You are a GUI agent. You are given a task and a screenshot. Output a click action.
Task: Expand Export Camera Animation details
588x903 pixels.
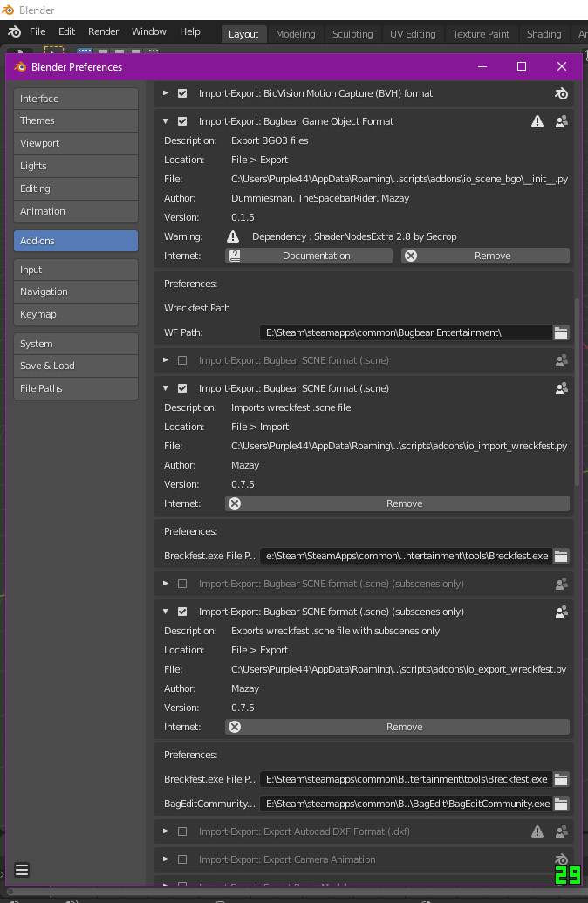coord(165,859)
